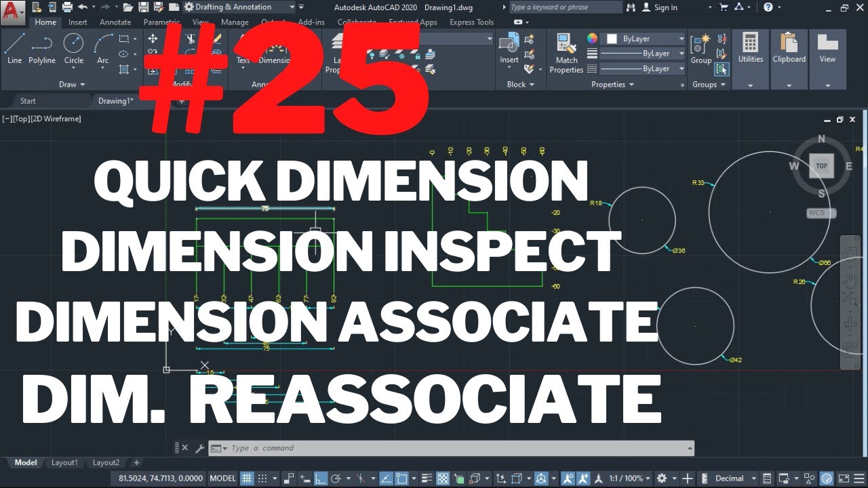Open the workspace switching gear icon
The width and height of the screenshot is (868, 488).
click(662, 479)
